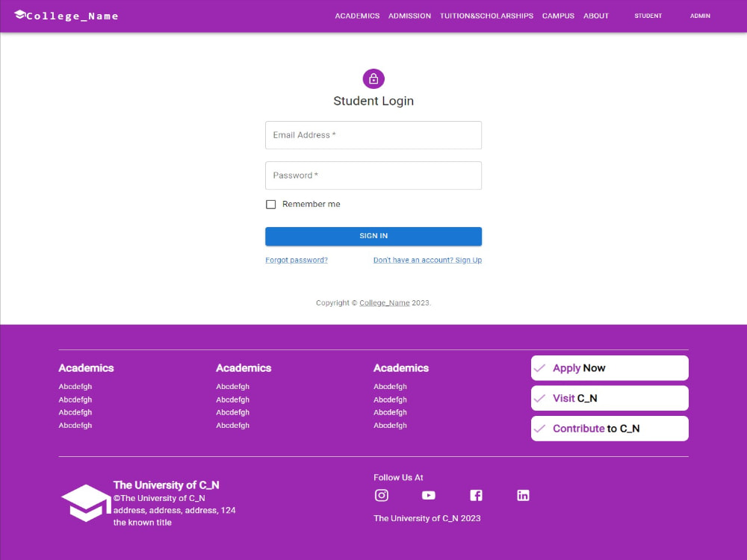Open Instagram via the footer icon
This screenshot has height=560, width=747.
pyautogui.click(x=382, y=495)
